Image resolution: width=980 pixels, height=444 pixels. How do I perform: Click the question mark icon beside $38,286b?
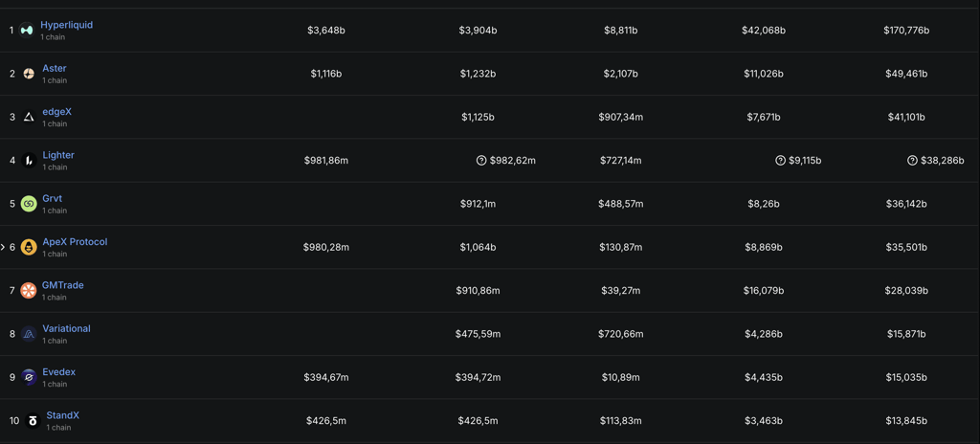[x=912, y=161]
